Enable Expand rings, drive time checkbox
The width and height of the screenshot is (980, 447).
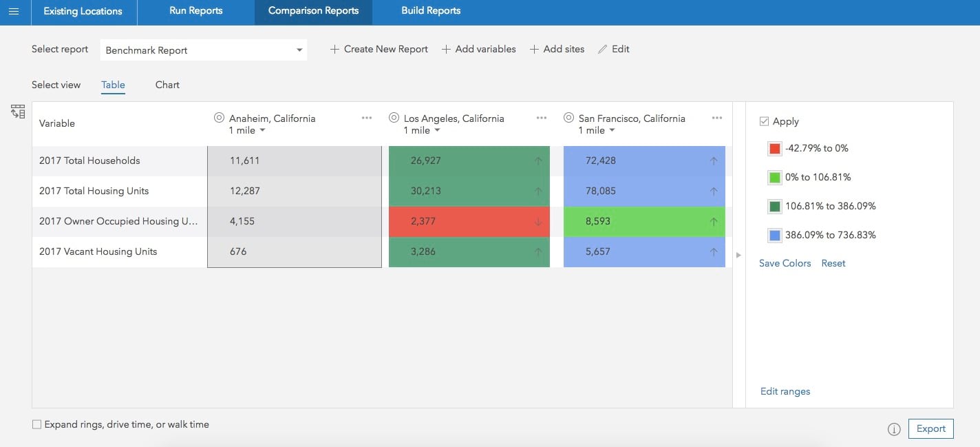click(37, 425)
